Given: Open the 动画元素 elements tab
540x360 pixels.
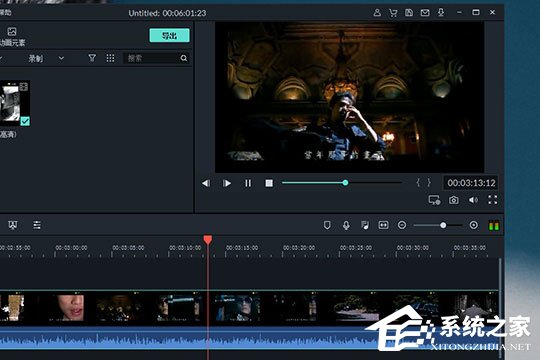Looking at the screenshot, I should [x=12, y=37].
